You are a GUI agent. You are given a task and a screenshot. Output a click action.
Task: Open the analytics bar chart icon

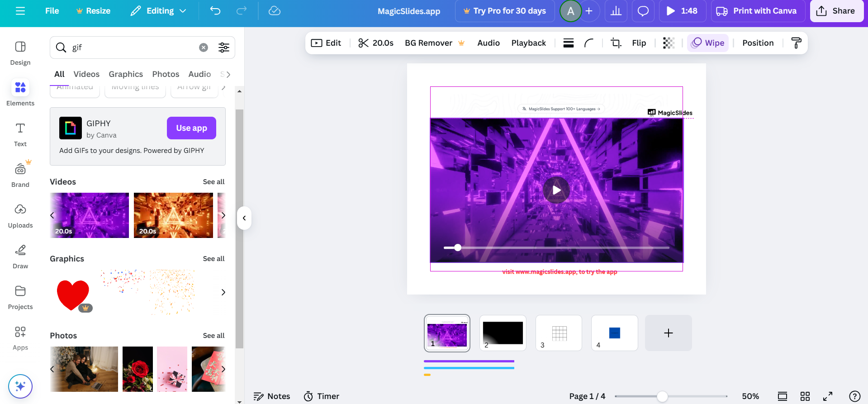click(x=616, y=11)
